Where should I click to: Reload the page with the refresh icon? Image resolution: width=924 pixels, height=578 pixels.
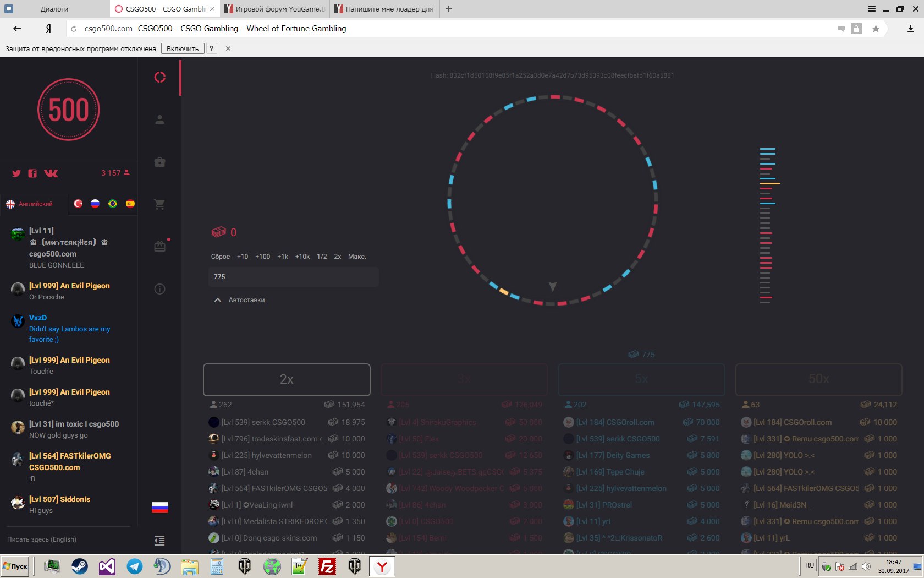[x=74, y=29]
